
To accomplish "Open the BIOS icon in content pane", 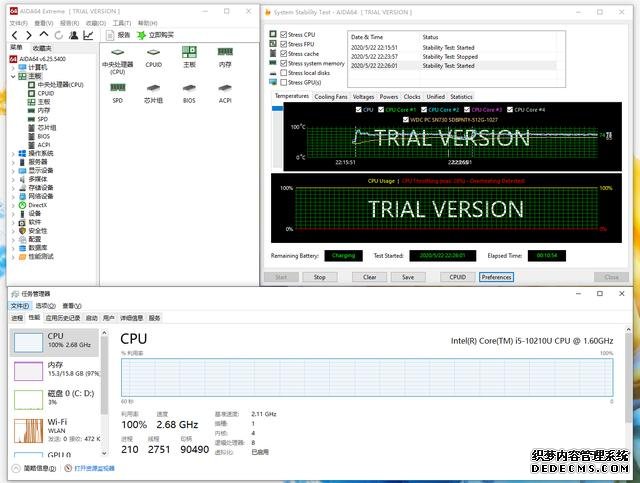I will [x=189, y=93].
